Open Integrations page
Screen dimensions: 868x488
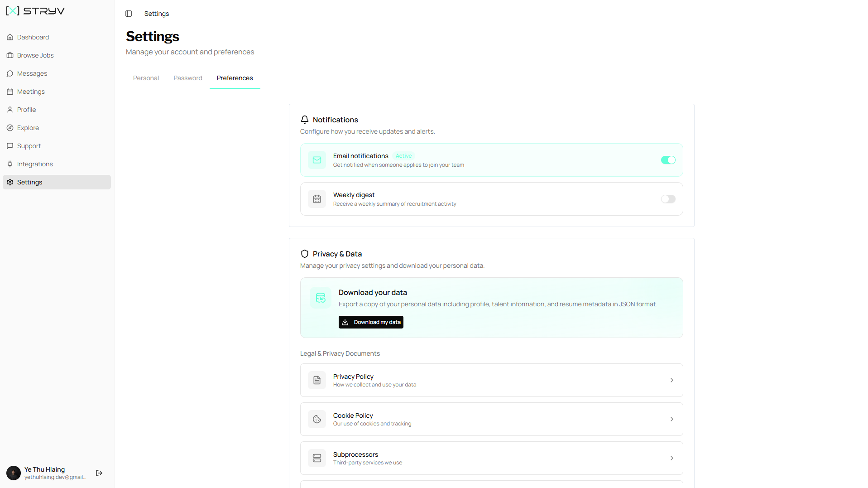[57, 164]
